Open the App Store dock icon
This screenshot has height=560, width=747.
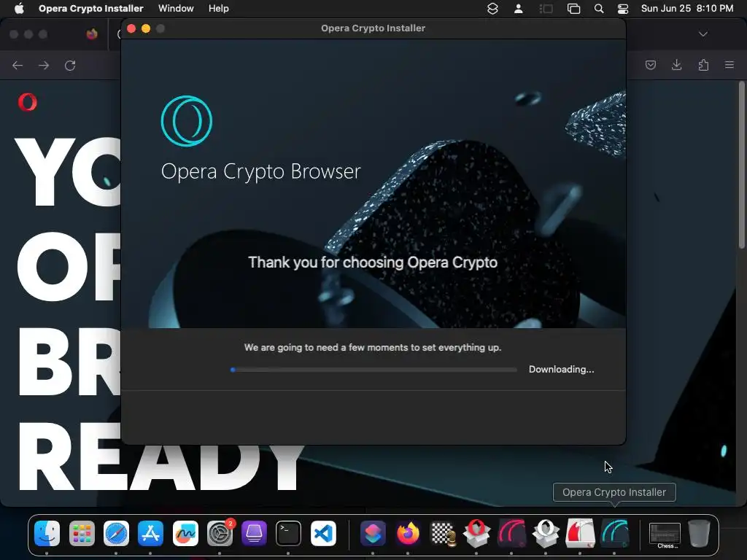pos(150,533)
